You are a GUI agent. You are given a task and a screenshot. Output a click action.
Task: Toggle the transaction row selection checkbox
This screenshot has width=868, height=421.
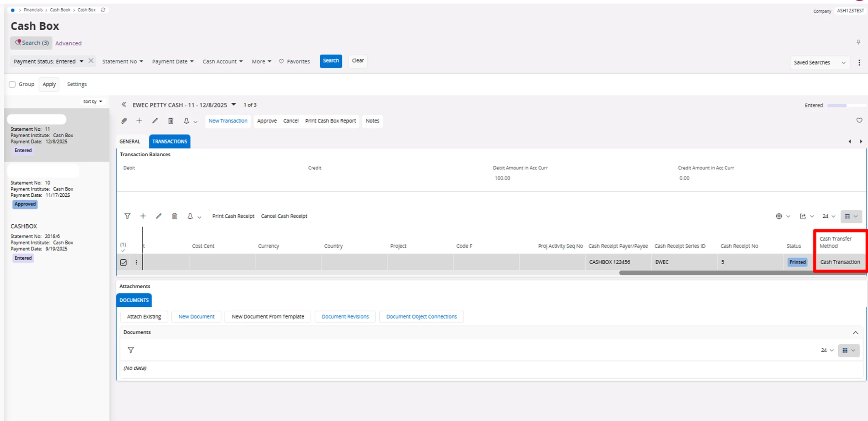(123, 262)
